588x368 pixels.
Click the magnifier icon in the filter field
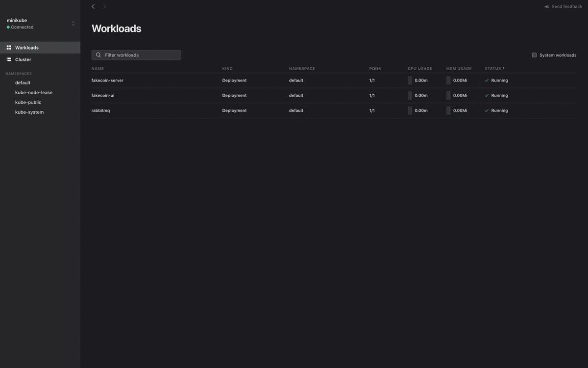98,55
